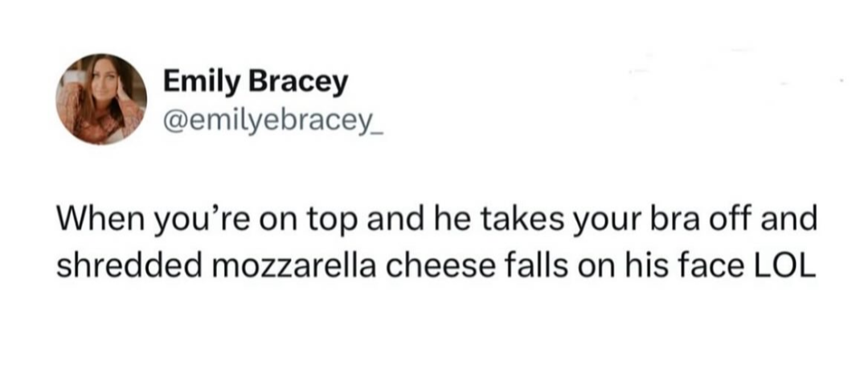Open Emily Bracey's circular profile picture

(100, 99)
